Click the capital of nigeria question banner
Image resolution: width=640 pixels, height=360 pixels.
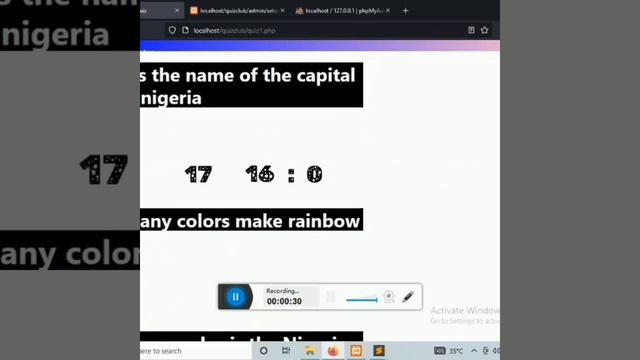251,85
